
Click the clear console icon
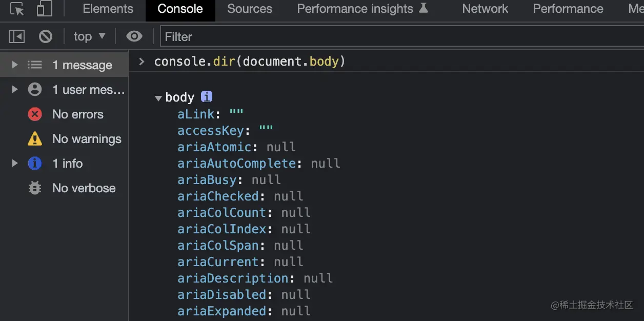[46, 36]
